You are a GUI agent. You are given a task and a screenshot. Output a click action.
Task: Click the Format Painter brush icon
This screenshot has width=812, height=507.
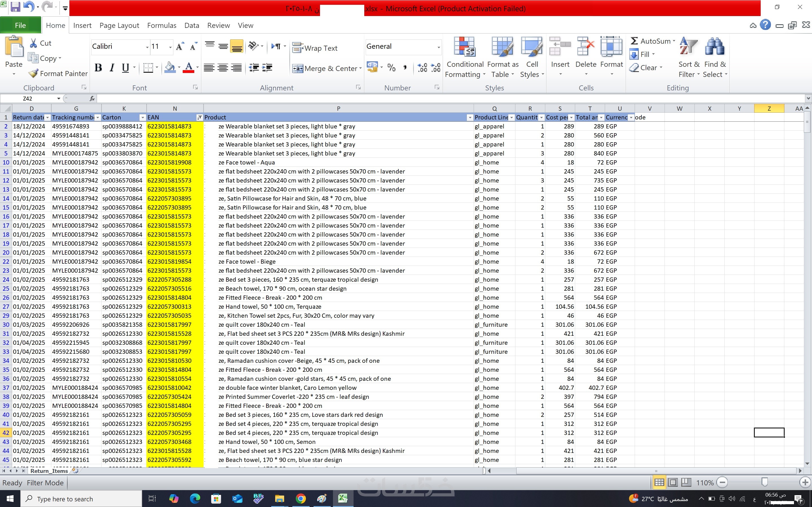coord(33,73)
